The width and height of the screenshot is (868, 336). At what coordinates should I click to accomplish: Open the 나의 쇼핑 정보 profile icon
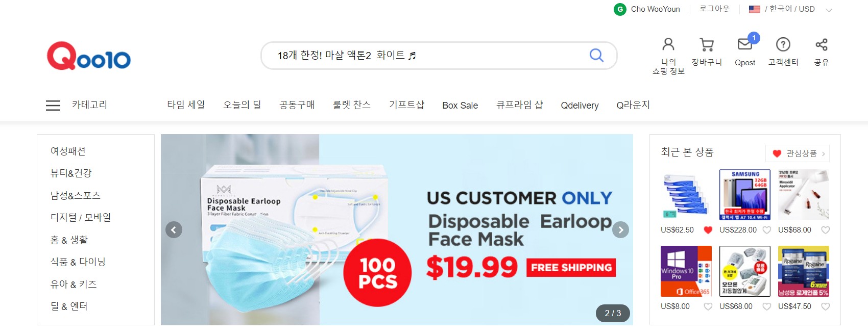click(x=668, y=44)
